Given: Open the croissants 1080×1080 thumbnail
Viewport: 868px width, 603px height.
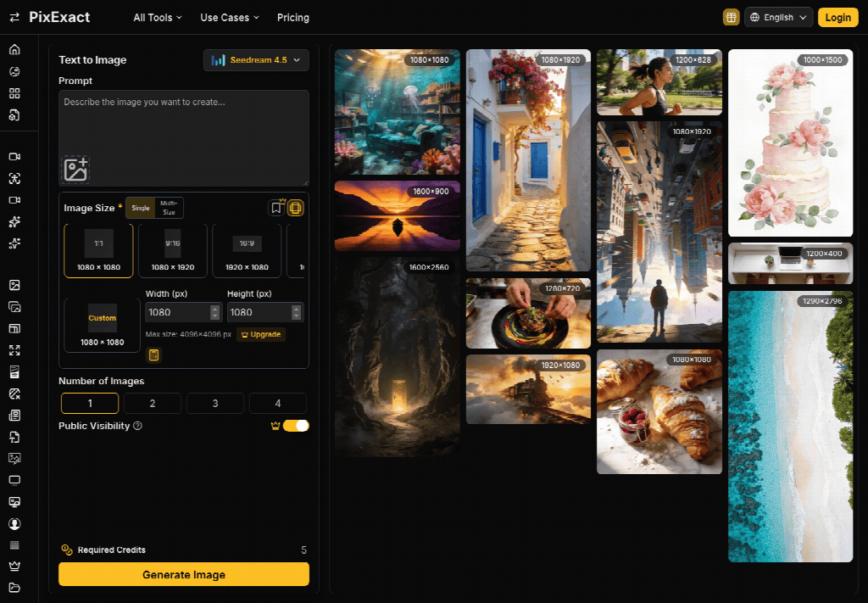Looking at the screenshot, I should (659, 411).
